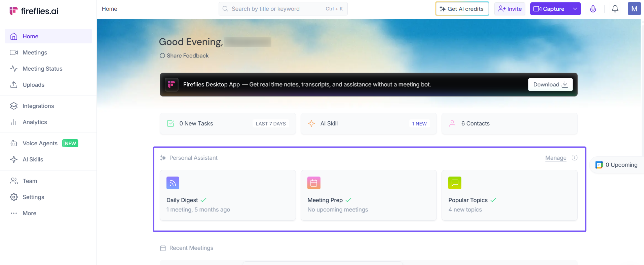
Task: Open the Meeting Prep card
Action: click(x=369, y=195)
